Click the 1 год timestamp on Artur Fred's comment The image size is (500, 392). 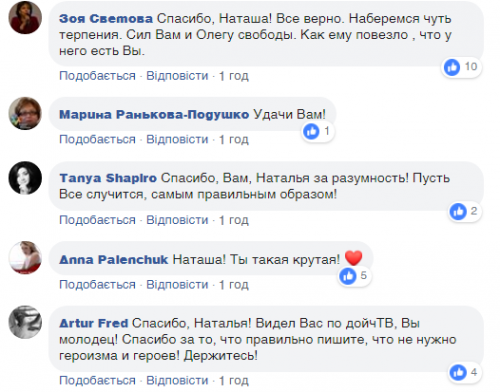234,381
